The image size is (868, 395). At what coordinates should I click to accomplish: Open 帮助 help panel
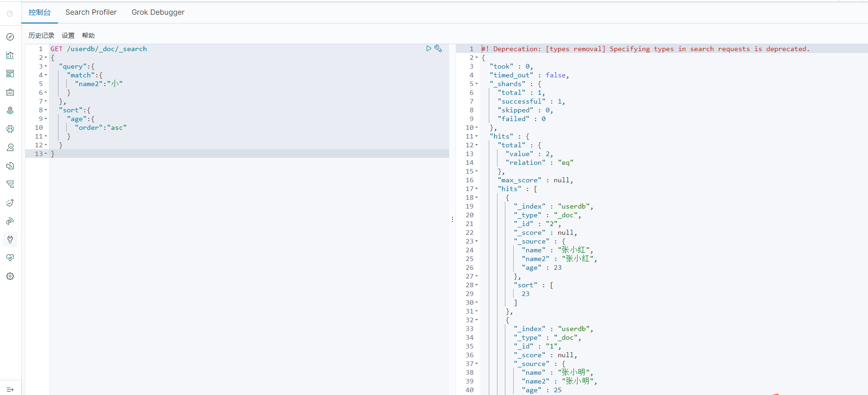click(88, 35)
